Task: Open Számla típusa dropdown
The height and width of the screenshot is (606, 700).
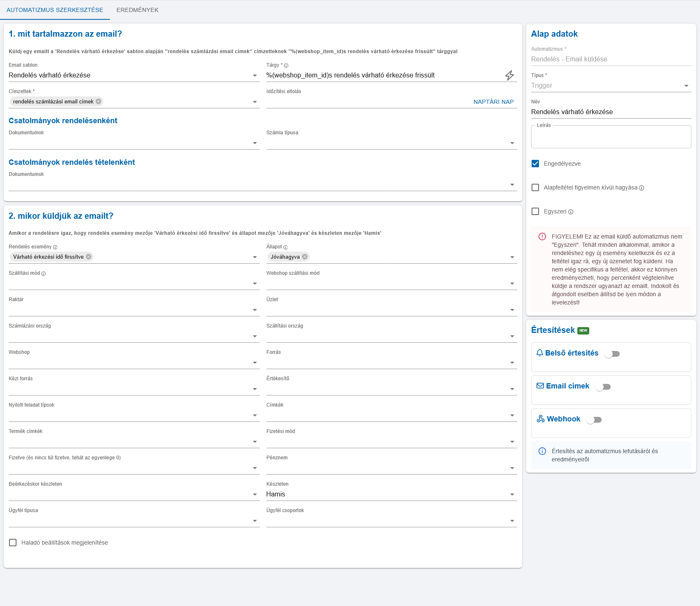Action: tap(392, 143)
